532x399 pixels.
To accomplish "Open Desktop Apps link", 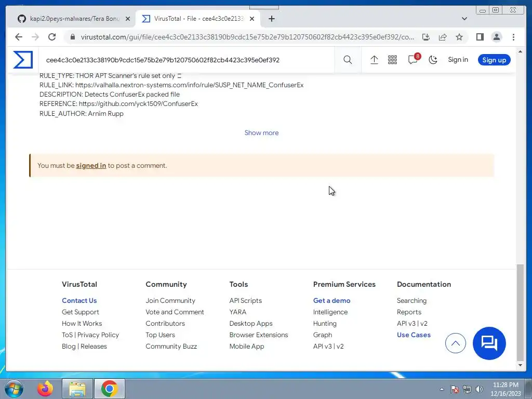I will point(251,324).
